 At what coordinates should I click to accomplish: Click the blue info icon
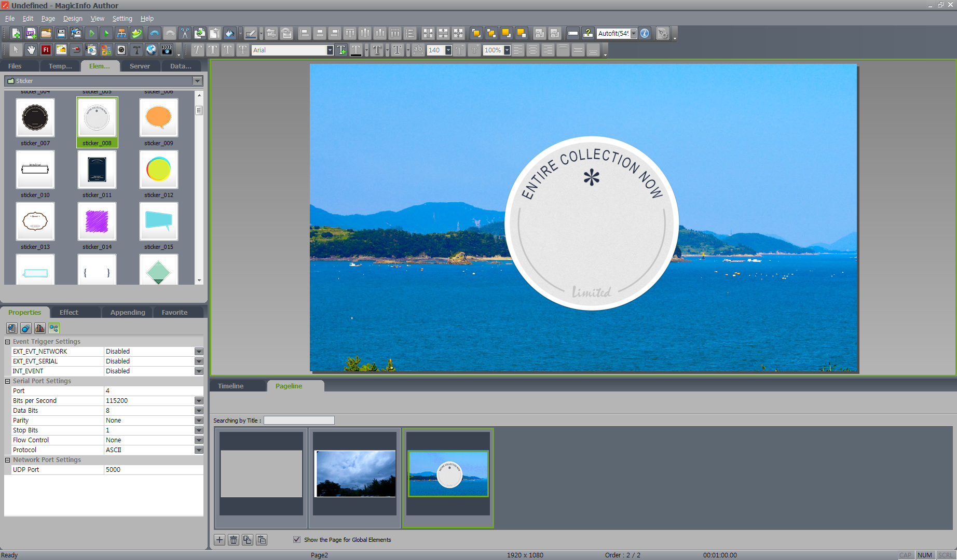645,34
